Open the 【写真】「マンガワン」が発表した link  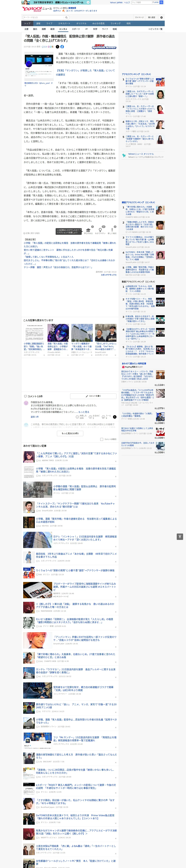[x=86, y=72]
